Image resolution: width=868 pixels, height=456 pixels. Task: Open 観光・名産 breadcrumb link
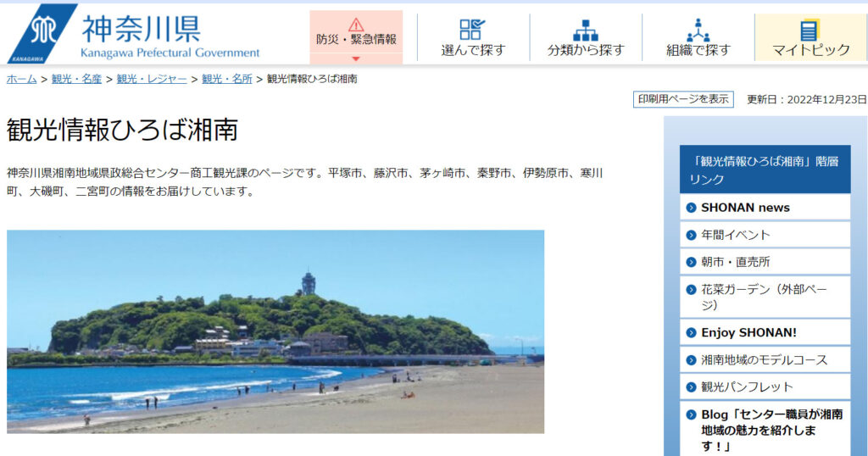76,79
